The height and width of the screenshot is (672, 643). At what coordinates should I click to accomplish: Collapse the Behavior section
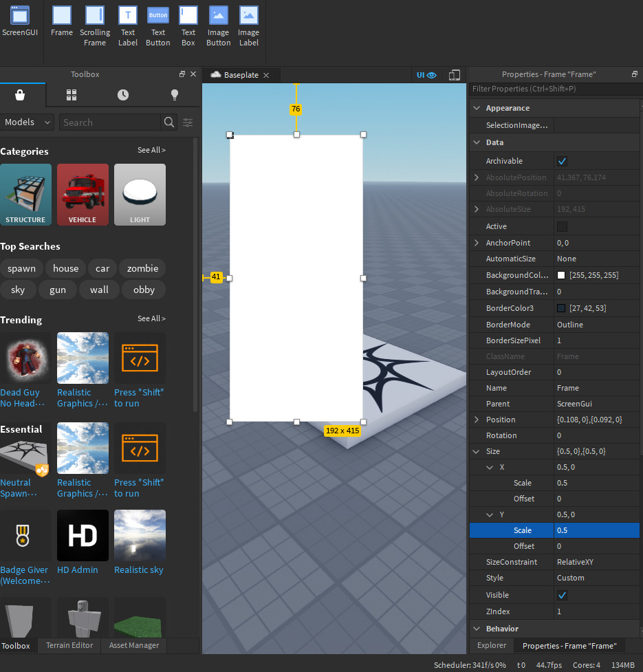(477, 629)
